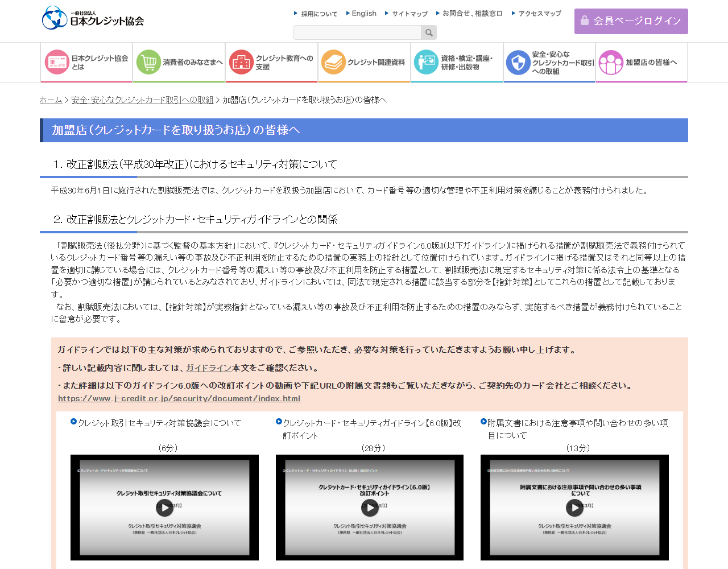Click the green shopping cart icon

click(x=148, y=62)
